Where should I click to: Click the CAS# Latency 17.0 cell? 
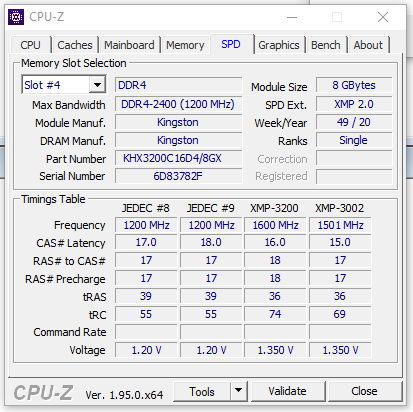point(146,242)
